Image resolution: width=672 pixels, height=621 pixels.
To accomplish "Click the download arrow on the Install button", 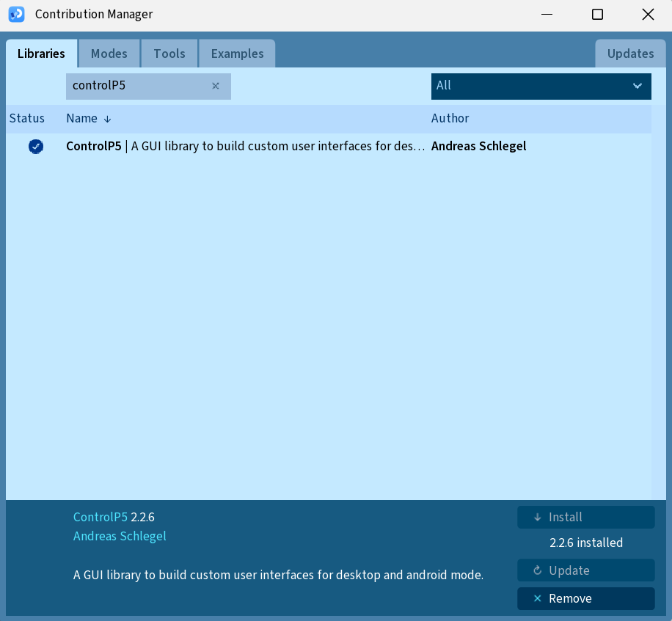I will coord(538,517).
